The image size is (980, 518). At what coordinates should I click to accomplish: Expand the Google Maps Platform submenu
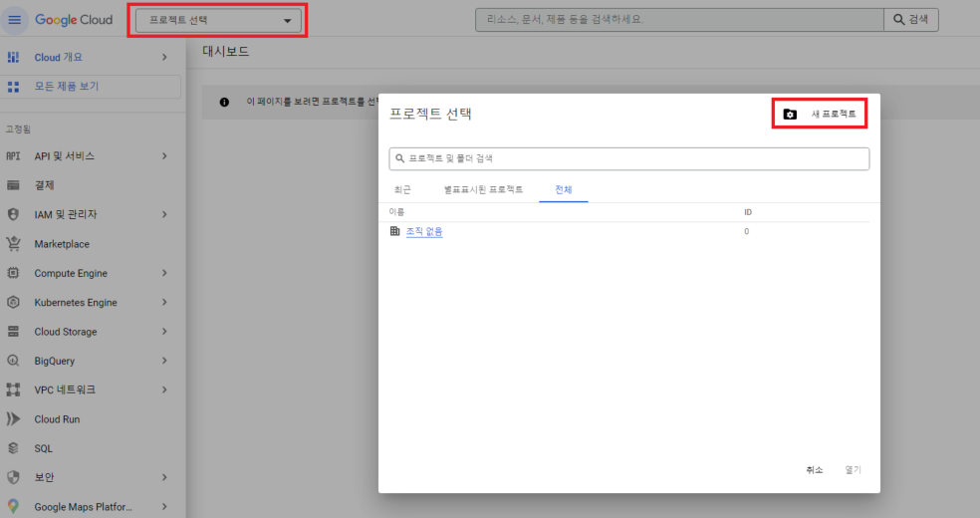point(164,507)
